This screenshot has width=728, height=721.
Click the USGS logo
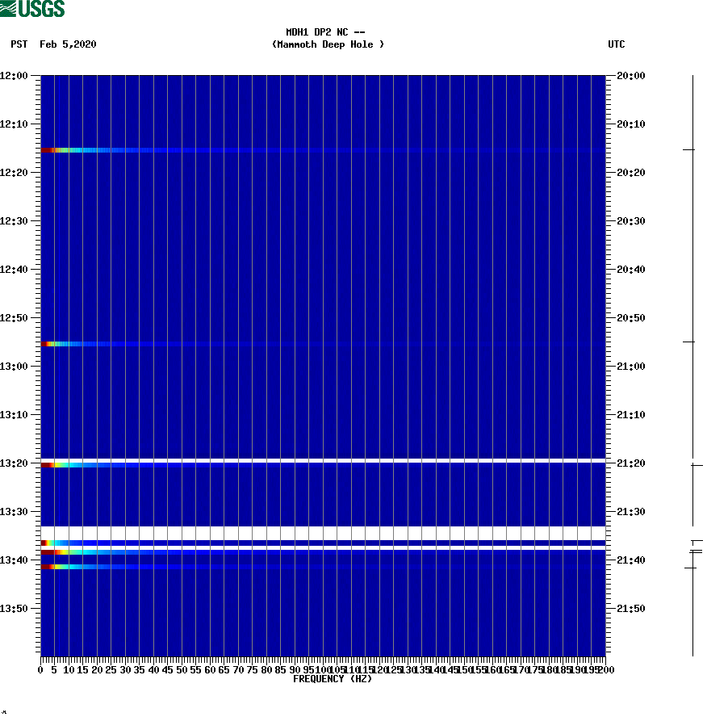coord(32,8)
